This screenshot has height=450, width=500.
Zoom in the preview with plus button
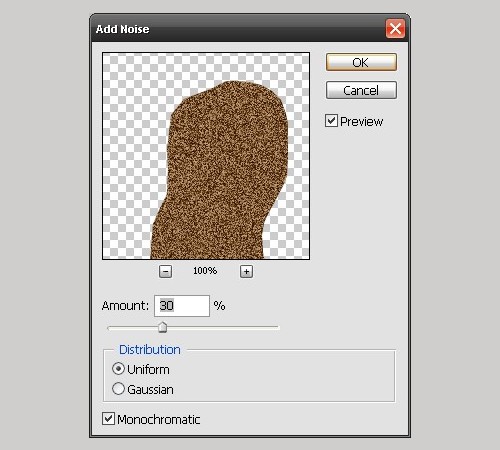tap(246, 271)
